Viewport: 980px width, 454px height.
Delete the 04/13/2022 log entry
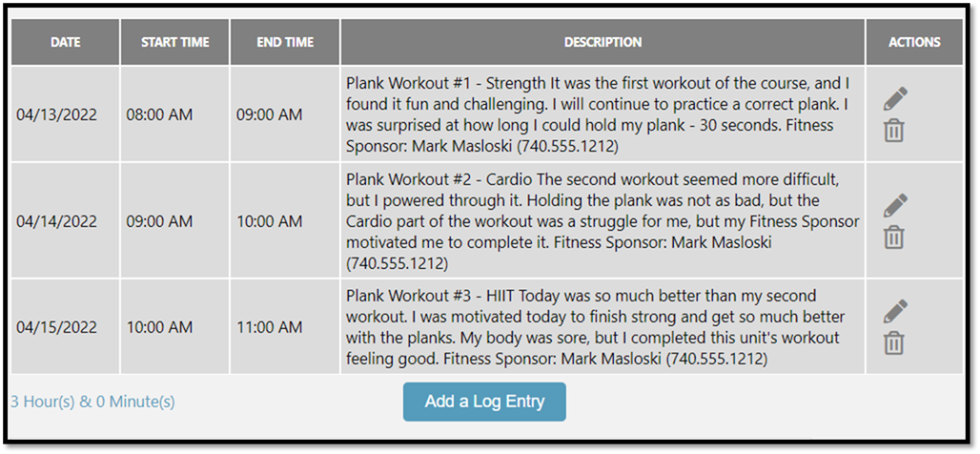click(893, 131)
